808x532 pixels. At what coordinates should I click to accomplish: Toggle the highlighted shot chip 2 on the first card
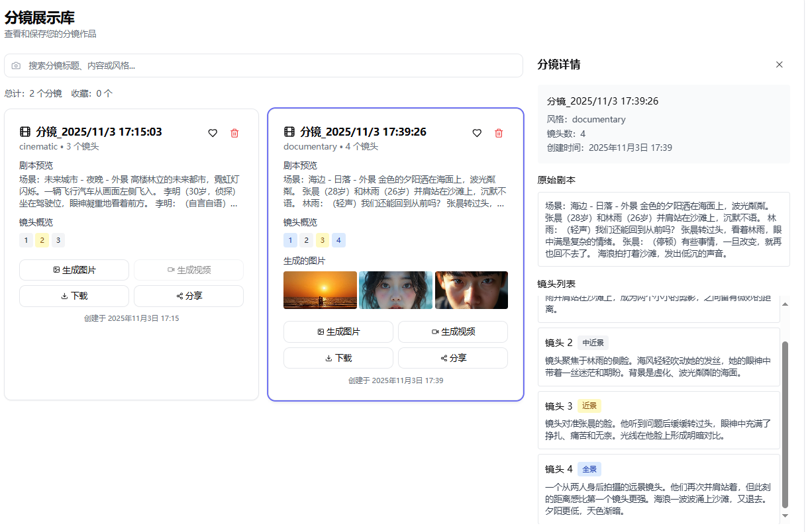point(42,240)
